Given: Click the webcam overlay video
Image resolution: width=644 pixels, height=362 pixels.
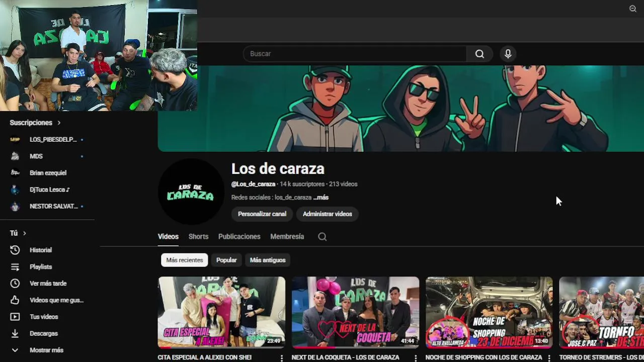Looking at the screenshot, I should click(99, 55).
